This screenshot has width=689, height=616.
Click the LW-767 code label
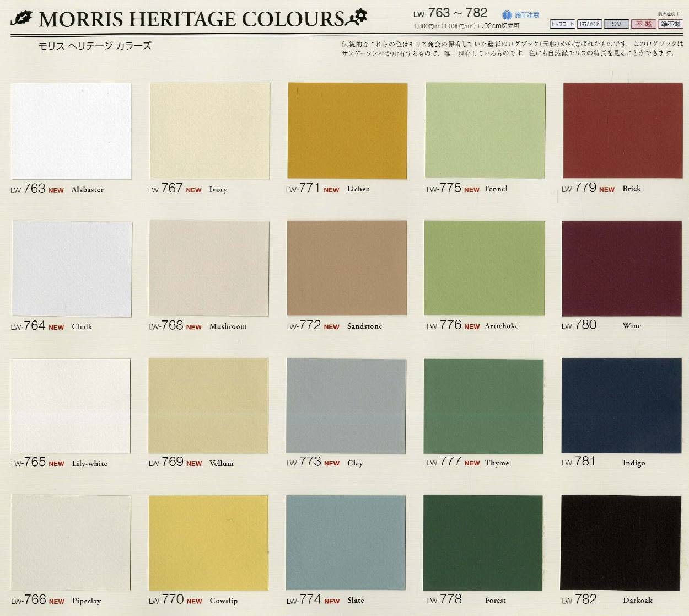click(x=165, y=189)
